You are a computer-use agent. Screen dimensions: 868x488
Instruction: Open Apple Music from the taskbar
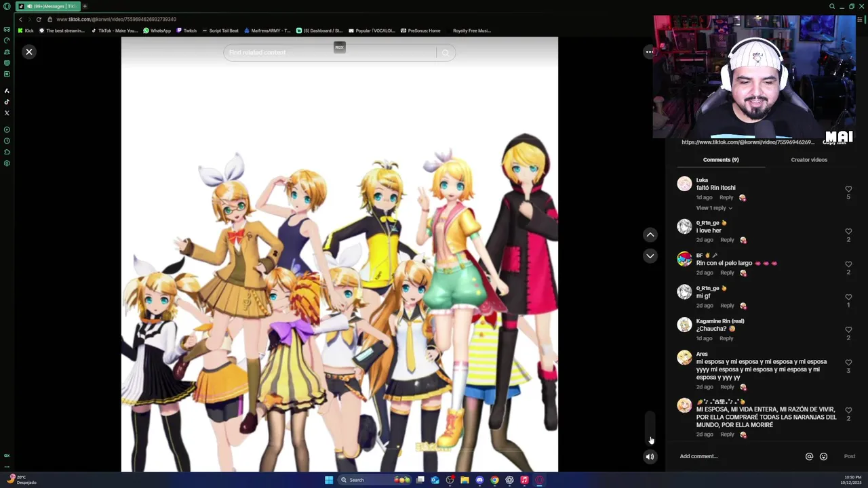524,480
